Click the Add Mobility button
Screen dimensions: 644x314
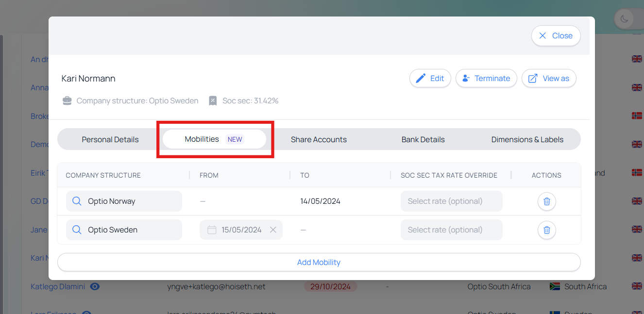coord(319,263)
